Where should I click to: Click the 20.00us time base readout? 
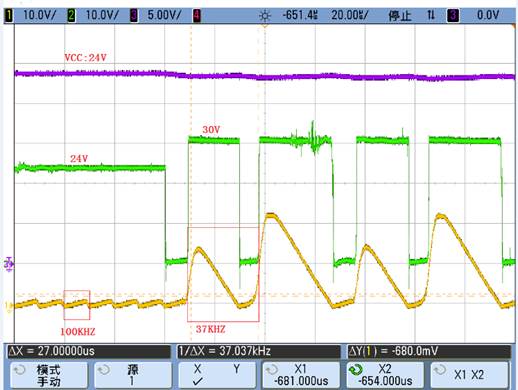pyautogui.click(x=350, y=15)
